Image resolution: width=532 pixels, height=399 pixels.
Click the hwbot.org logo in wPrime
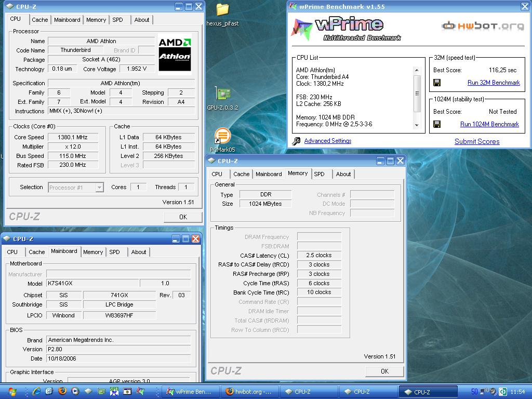[x=483, y=26]
